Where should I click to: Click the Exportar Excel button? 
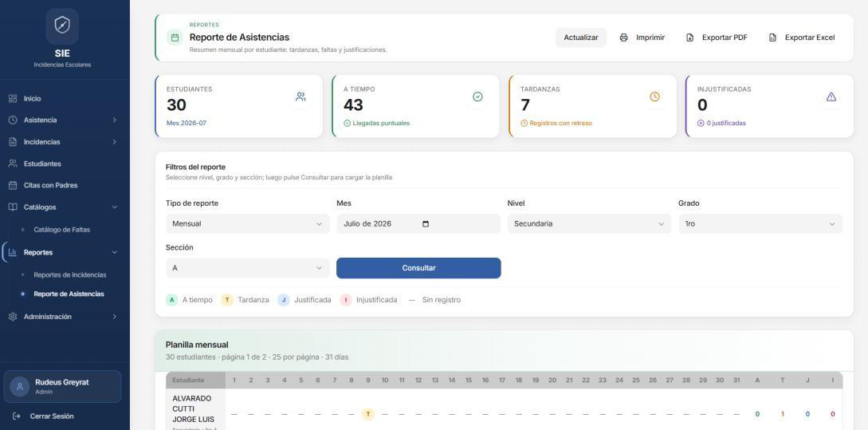802,37
